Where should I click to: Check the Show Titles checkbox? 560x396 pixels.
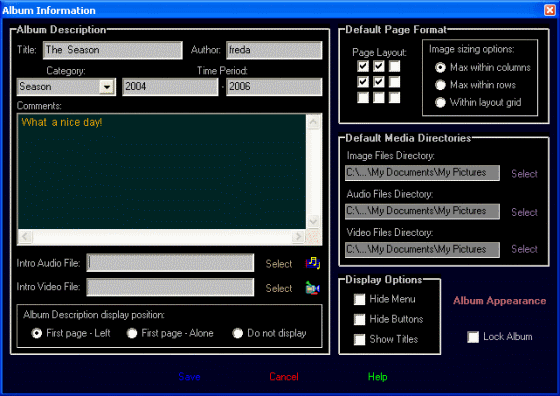359,339
